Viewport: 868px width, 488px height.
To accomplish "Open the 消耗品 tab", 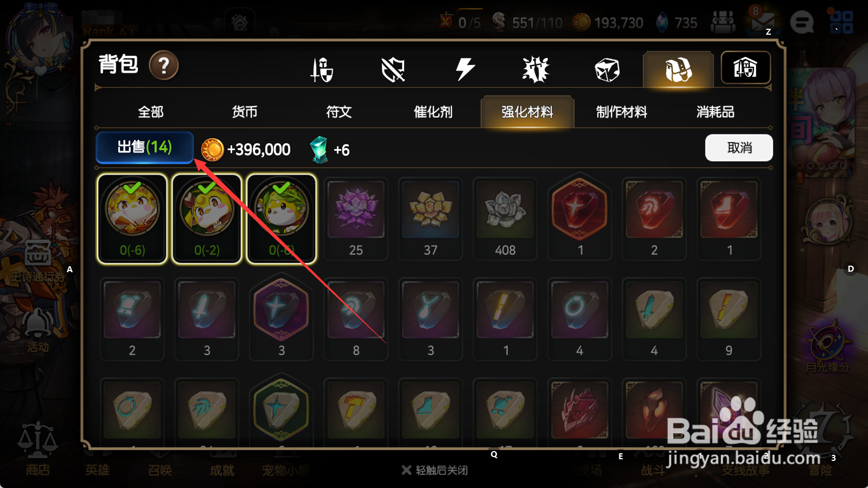I will pos(716,112).
